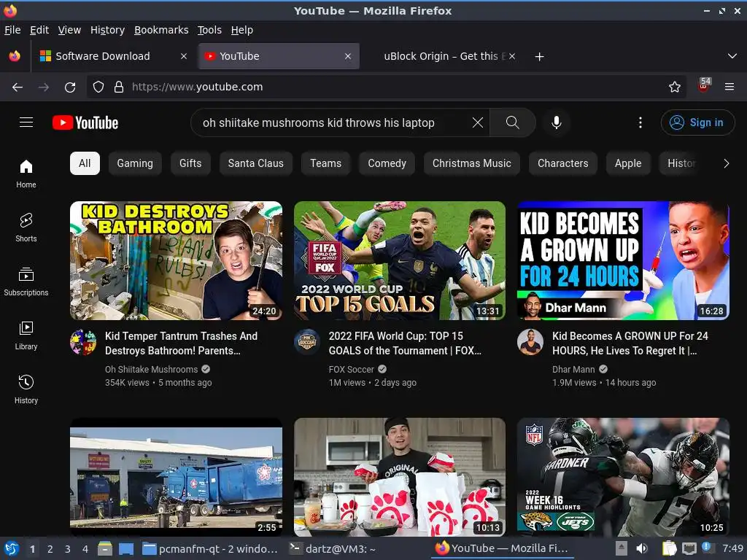
Task: Open the Bookmarks menu
Action: [161, 30]
